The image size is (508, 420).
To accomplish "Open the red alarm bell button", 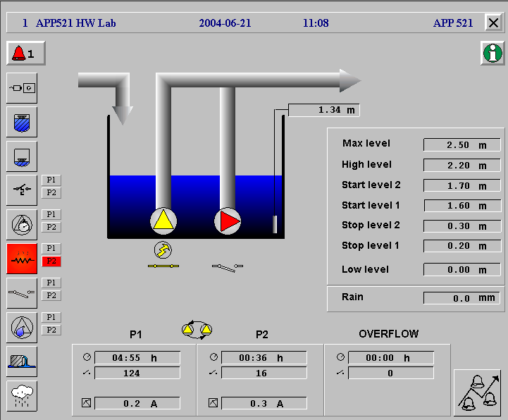I will coord(25,53).
